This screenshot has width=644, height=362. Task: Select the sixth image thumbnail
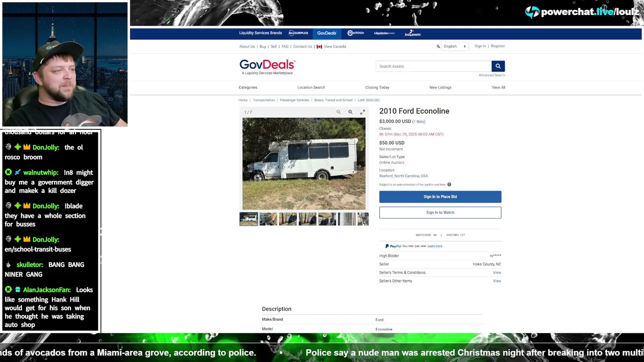347,219
